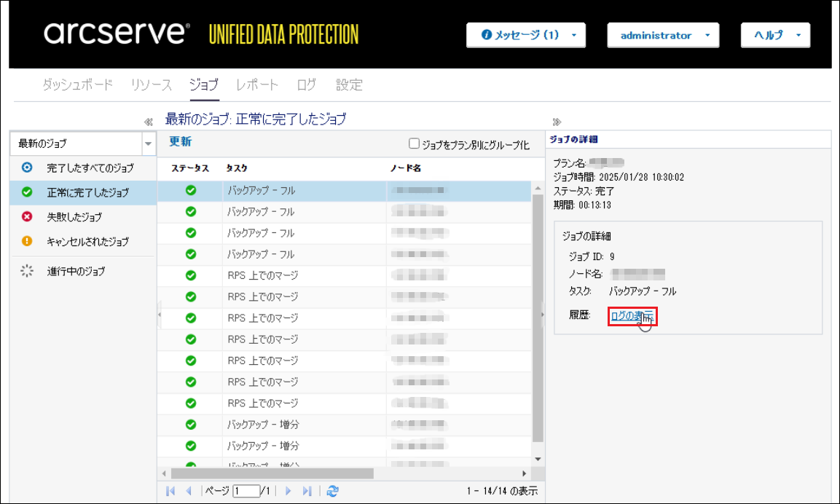Viewport: 840px width, 504px height.
Task: Select the first バックアップ - フル row
Action: [x=344, y=191]
